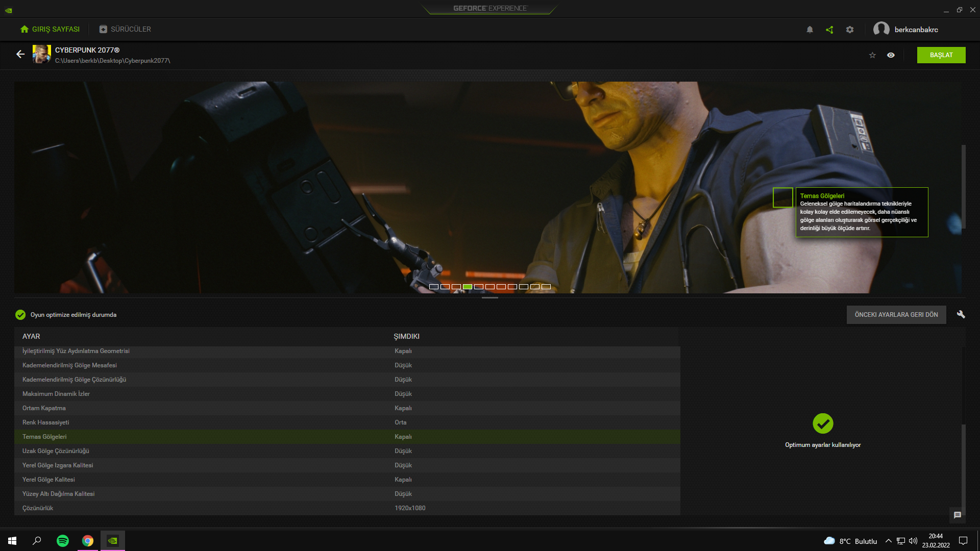Click the feedback chat icon
This screenshot has width=980, height=551.
tap(958, 515)
